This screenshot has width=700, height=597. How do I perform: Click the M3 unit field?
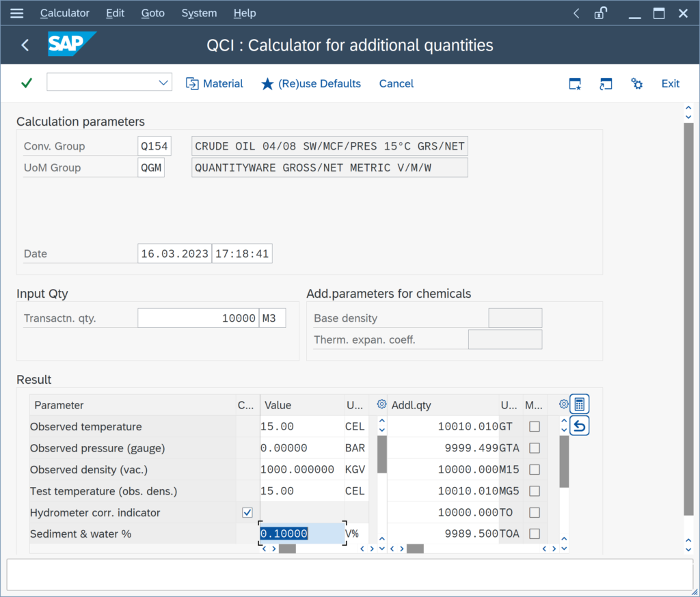pos(272,318)
